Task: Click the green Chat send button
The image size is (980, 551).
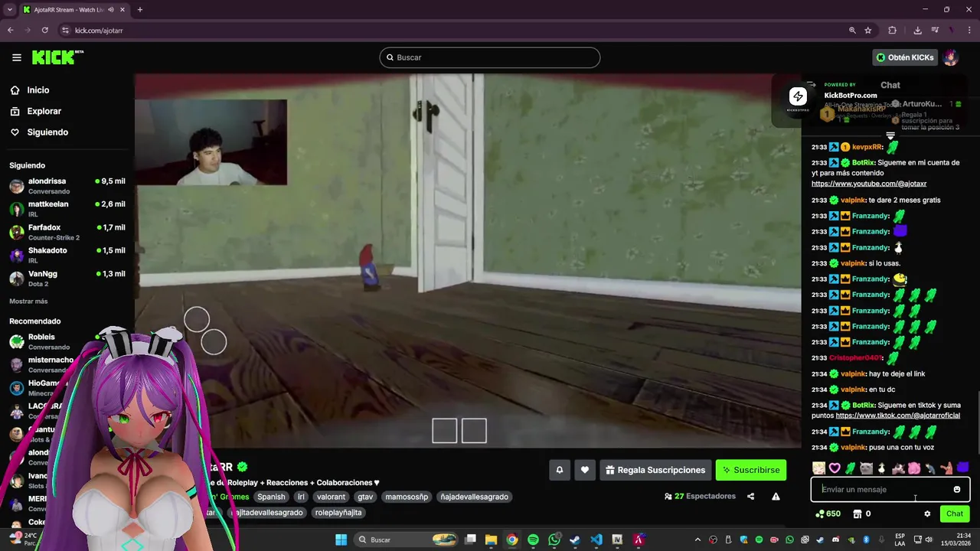Action: [954, 514]
